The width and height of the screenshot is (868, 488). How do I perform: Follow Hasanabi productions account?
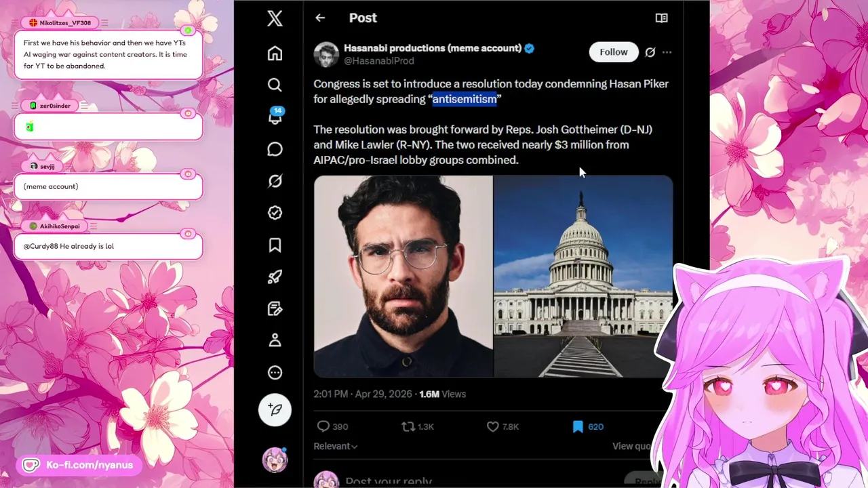point(614,52)
